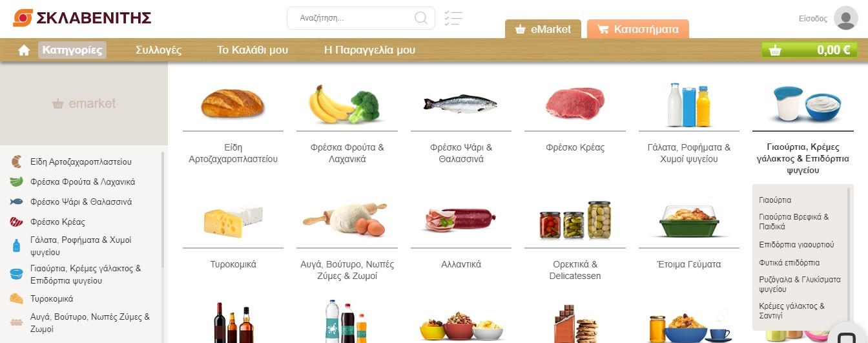This screenshot has width=868, height=343.
Task: Switch to the eMarket tab
Action: click(543, 29)
